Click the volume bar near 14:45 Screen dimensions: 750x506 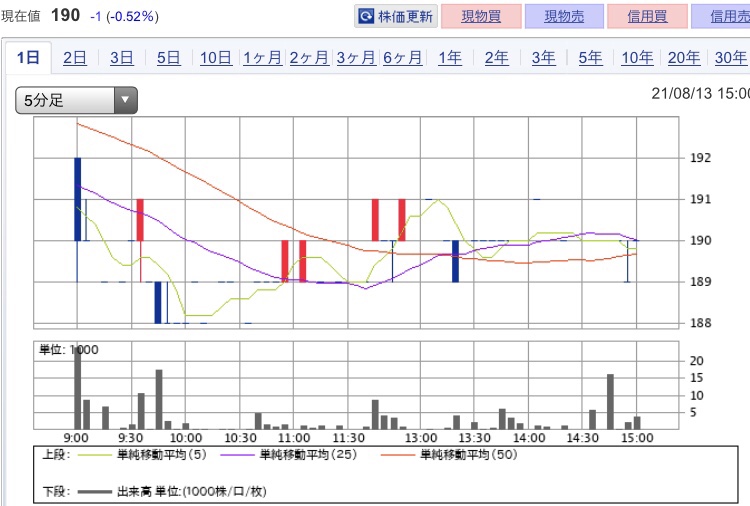[610, 402]
